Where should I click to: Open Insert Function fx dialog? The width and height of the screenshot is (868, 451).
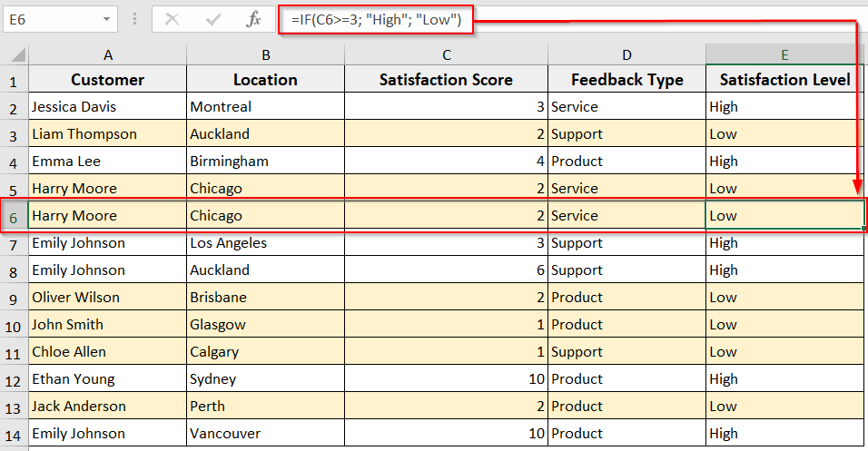click(254, 19)
